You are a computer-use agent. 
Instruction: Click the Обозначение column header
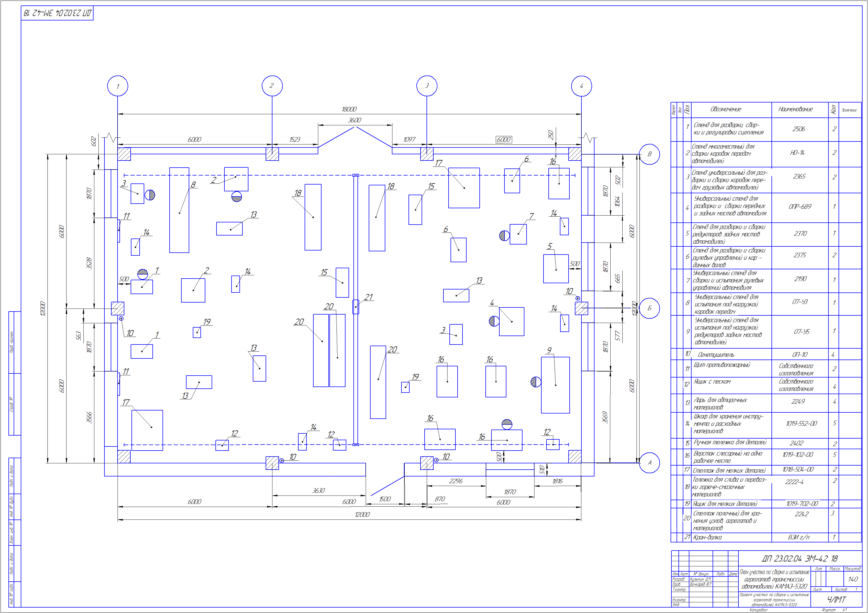point(725,109)
